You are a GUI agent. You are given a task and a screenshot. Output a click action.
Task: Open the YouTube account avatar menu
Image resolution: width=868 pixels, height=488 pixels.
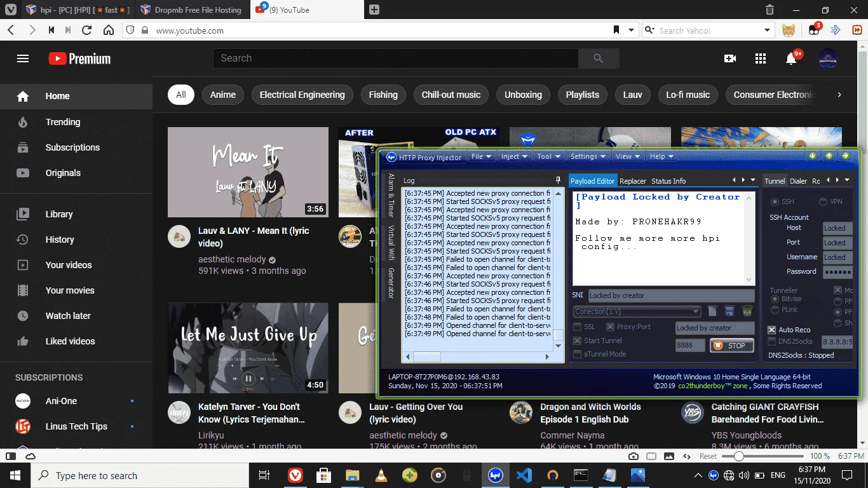click(x=828, y=58)
